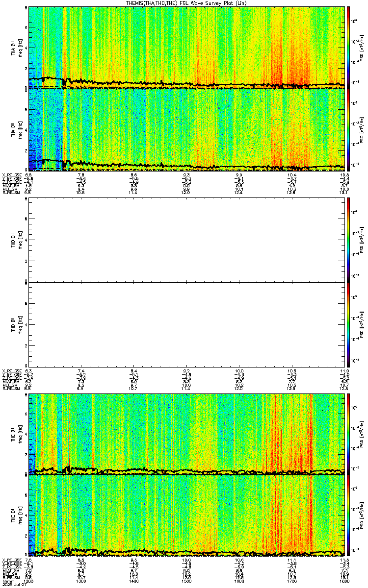368x588 pixels.
Task: Select the THA BII spectrogram panel
Action: coord(187,130)
